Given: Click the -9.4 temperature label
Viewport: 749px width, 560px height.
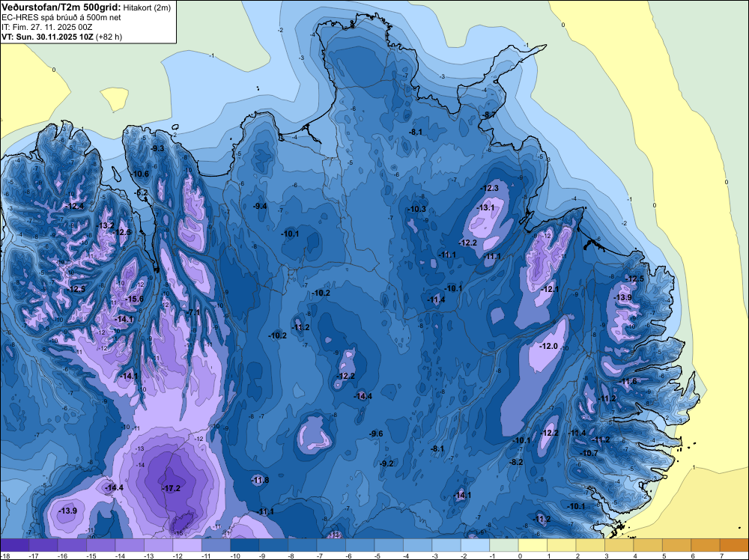Looking at the screenshot, I should pos(260,206).
